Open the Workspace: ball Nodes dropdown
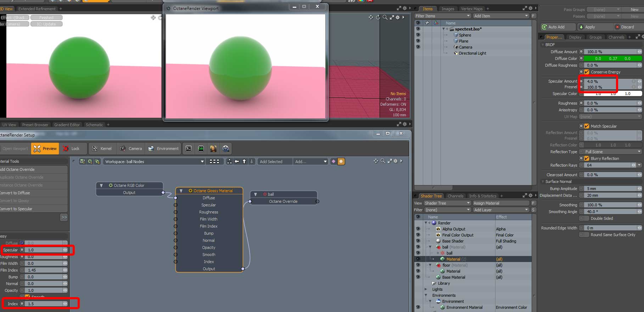The image size is (644, 312). [154, 162]
